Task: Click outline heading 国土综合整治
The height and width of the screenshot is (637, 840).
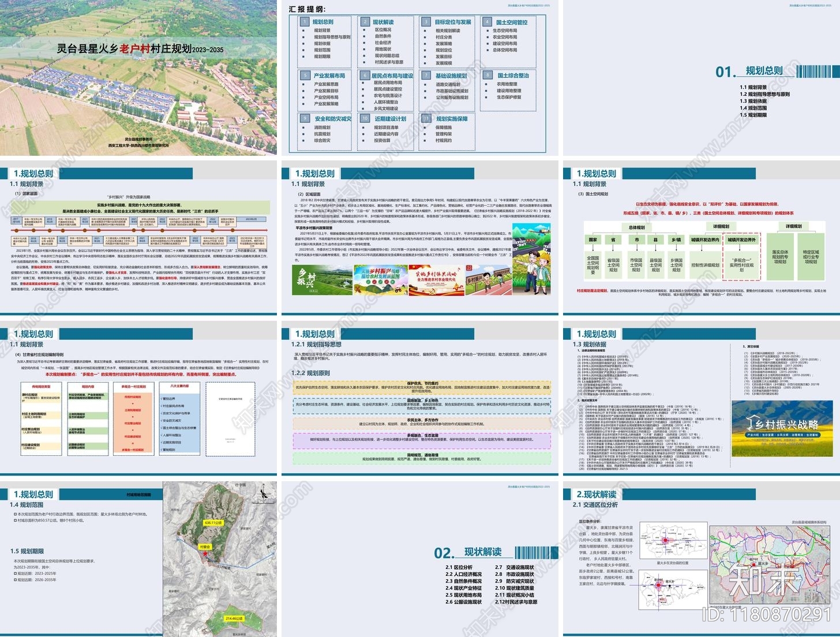Action: click(513, 76)
